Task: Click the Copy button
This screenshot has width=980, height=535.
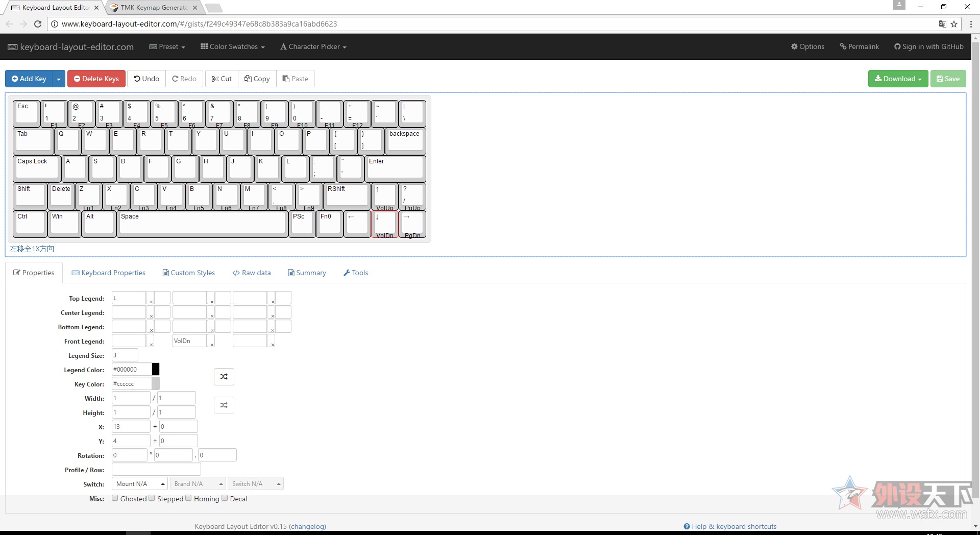Action: click(x=257, y=79)
